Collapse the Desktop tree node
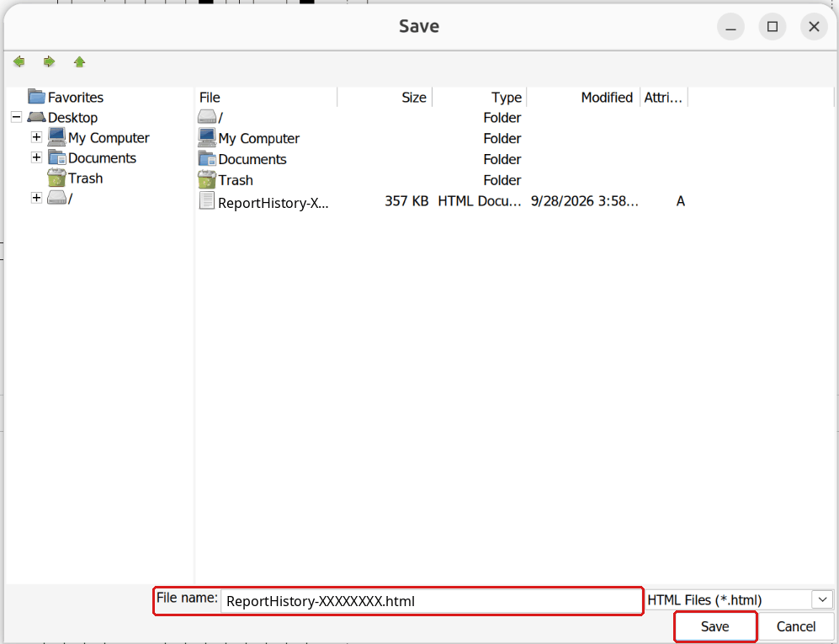 pyautogui.click(x=17, y=117)
